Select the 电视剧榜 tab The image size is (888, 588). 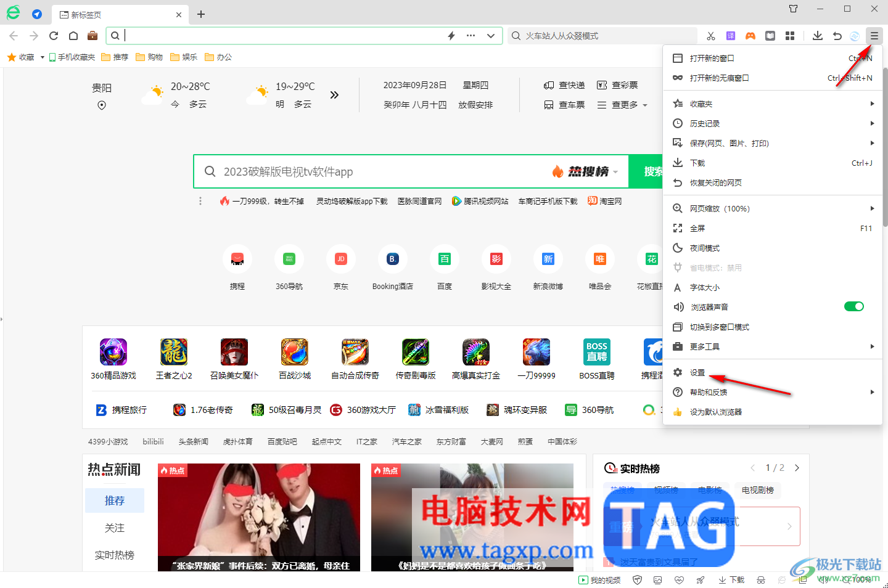pos(757,490)
